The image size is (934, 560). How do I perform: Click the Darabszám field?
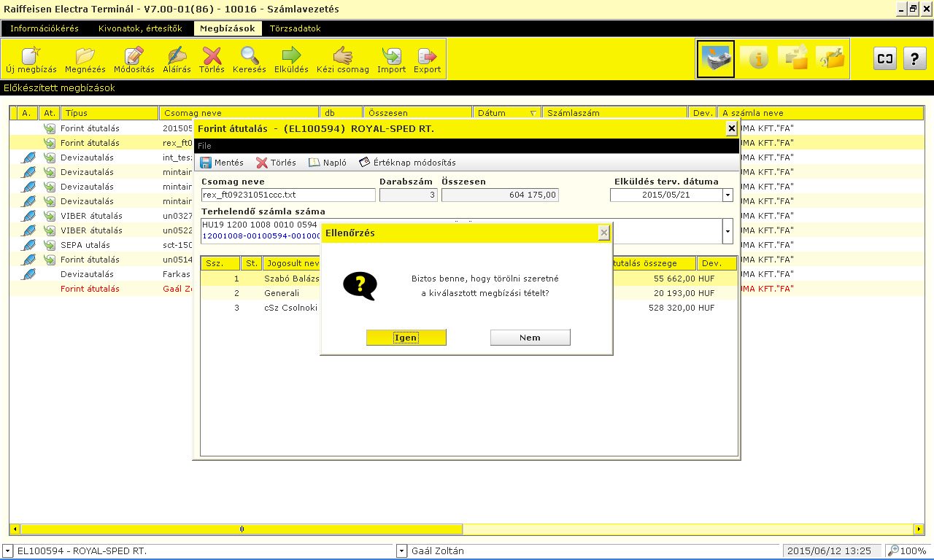(x=408, y=195)
